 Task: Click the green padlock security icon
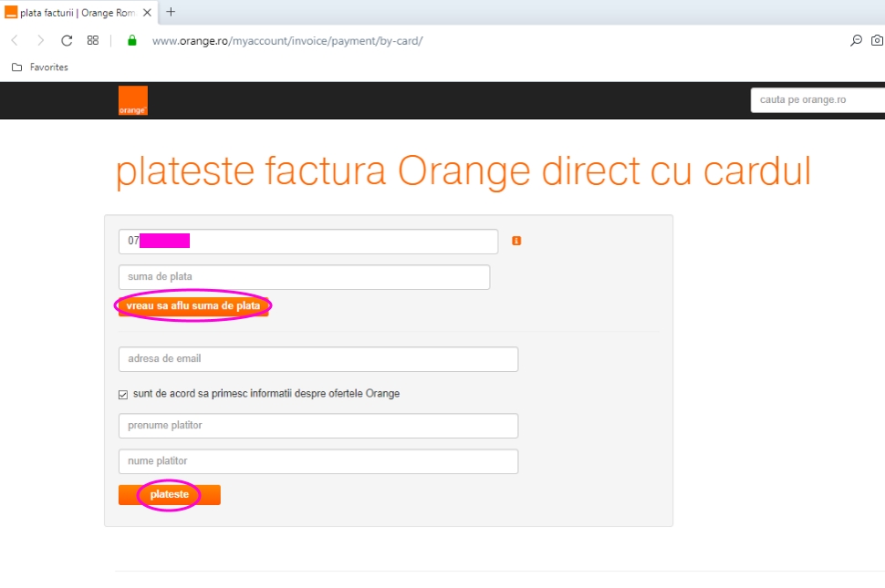pyautogui.click(x=131, y=40)
